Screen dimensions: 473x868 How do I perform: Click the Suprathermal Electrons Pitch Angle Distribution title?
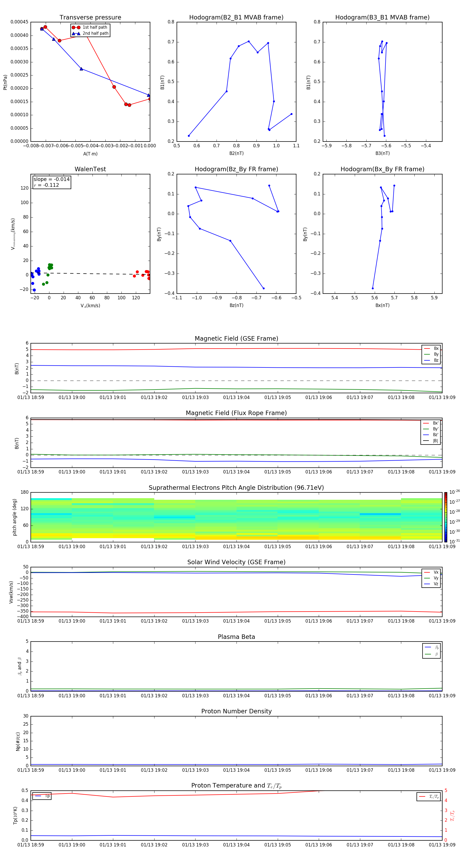[236, 488]
